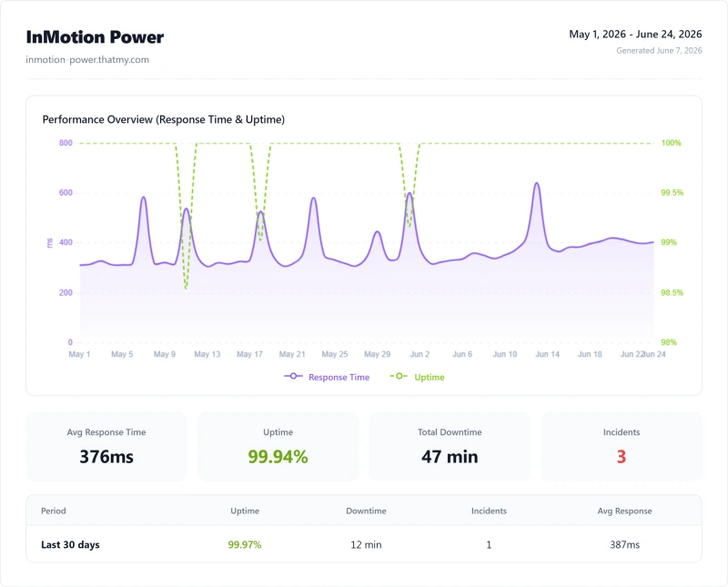Click the highest response time peak near Jun 13
Screen dimensions: 728x587
point(537,183)
